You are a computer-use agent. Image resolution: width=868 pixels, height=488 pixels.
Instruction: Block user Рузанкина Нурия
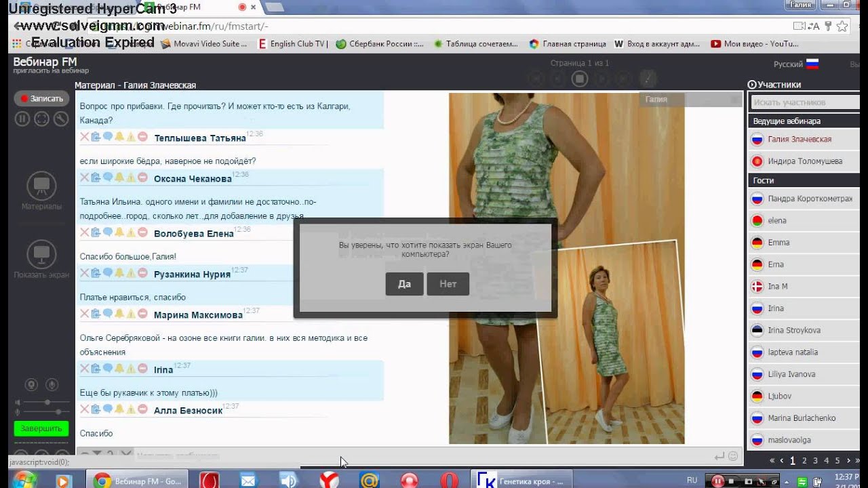[x=142, y=273]
